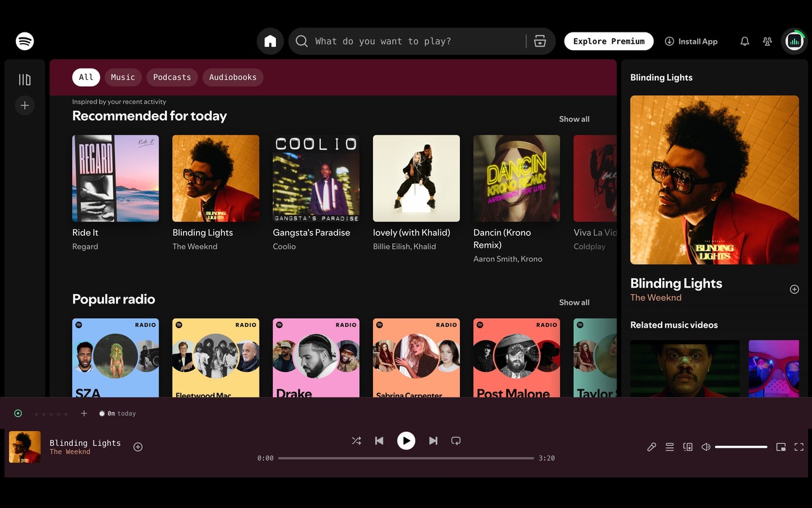Toggle repeat mode
The height and width of the screenshot is (508, 812).
(455, 441)
